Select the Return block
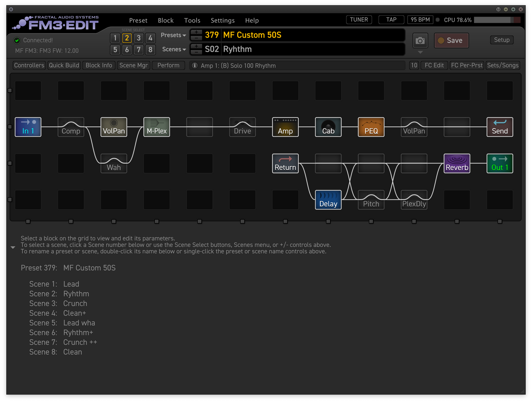This screenshot has width=532, height=402. [285, 163]
